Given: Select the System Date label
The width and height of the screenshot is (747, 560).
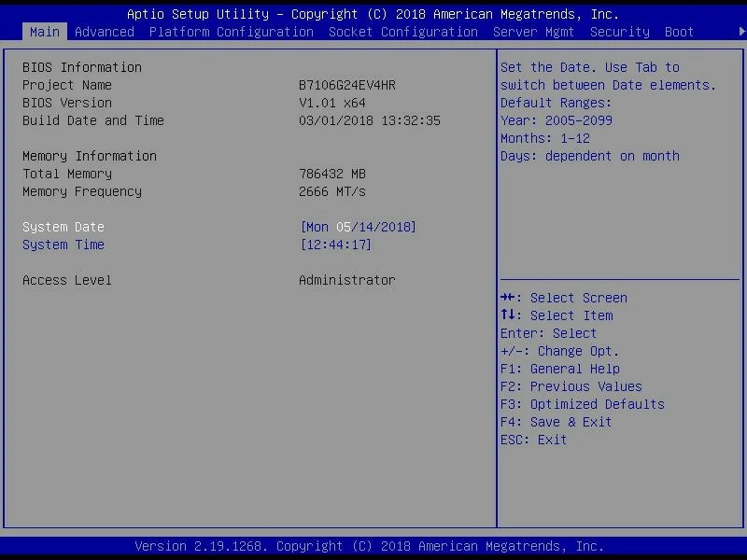Looking at the screenshot, I should [x=63, y=227].
